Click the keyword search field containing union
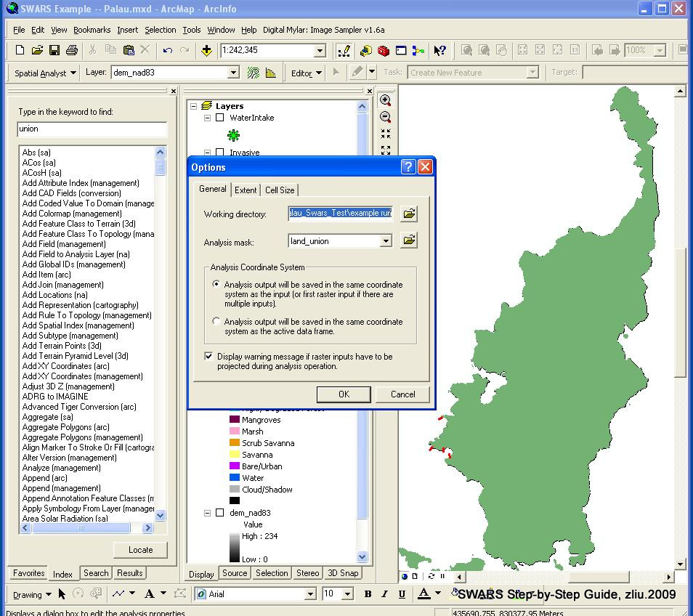 click(92, 129)
